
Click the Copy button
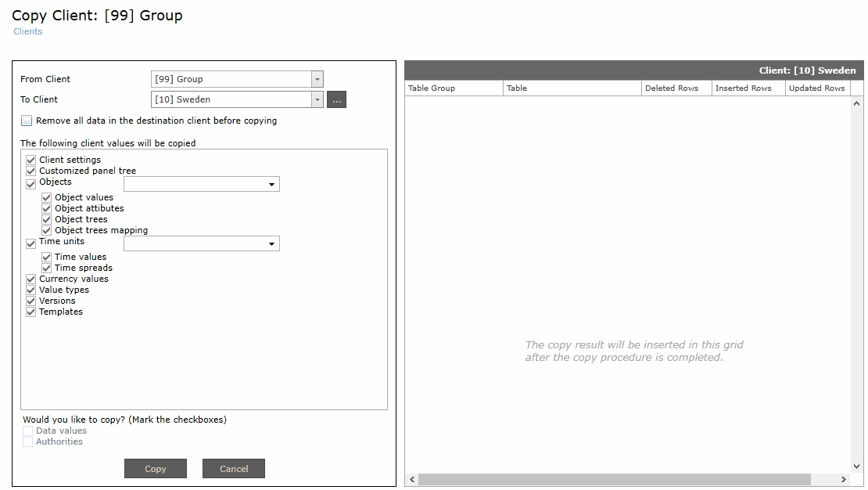point(155,468)
